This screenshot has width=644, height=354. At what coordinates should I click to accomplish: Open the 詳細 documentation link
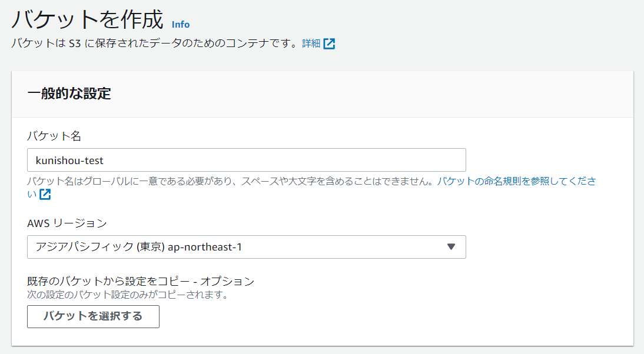[x=311, y=44]
